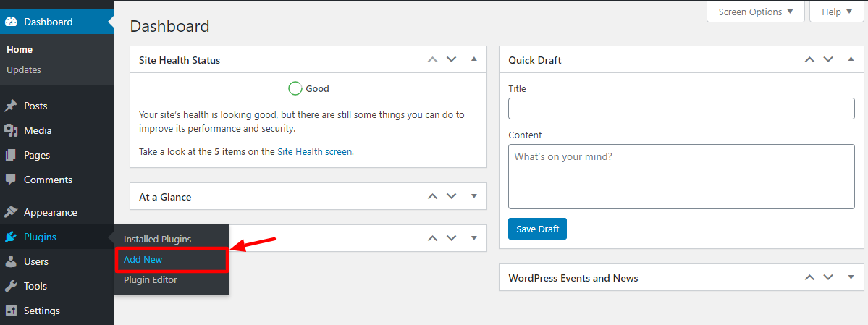The width and height of the screenshot is (868, 325).
Task: Click the Pages icon in the sidebar
Action: (x=11, y=155)
